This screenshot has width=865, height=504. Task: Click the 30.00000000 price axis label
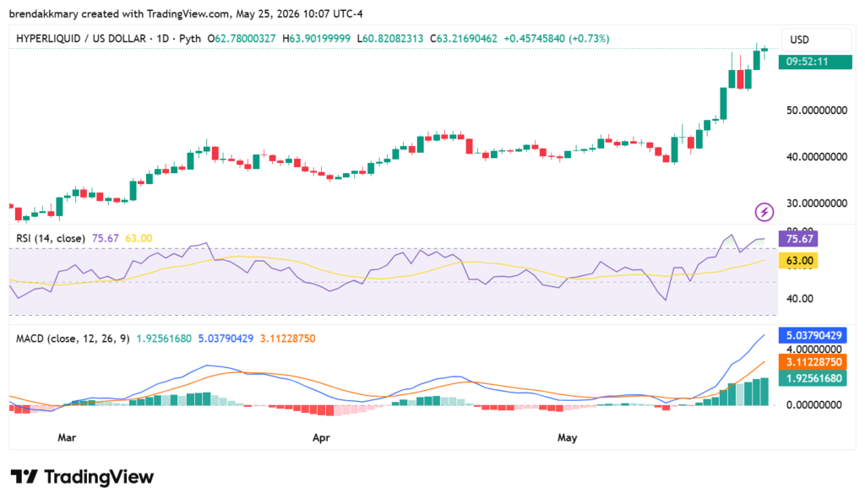tap(817, 203)
